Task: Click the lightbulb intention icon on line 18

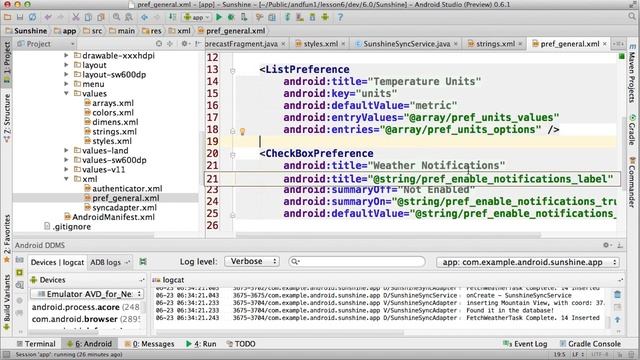Action: click(242, 131)
